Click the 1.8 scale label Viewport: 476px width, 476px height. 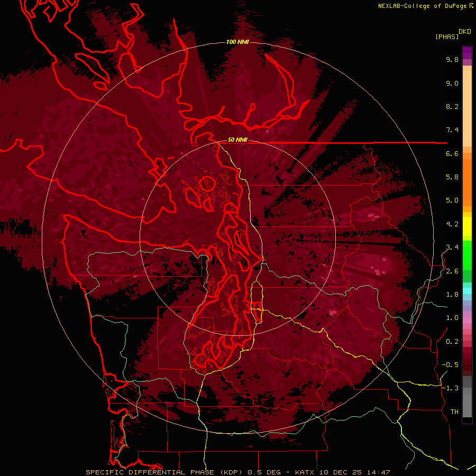[x=452, y=295]
